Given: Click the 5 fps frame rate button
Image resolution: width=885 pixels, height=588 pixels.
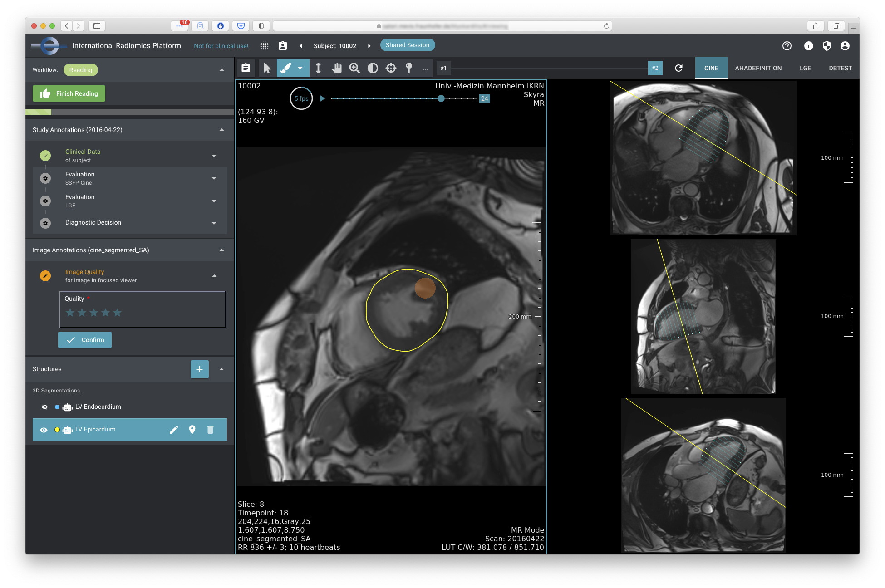Looking at the screenshot, I should point(301,98).
